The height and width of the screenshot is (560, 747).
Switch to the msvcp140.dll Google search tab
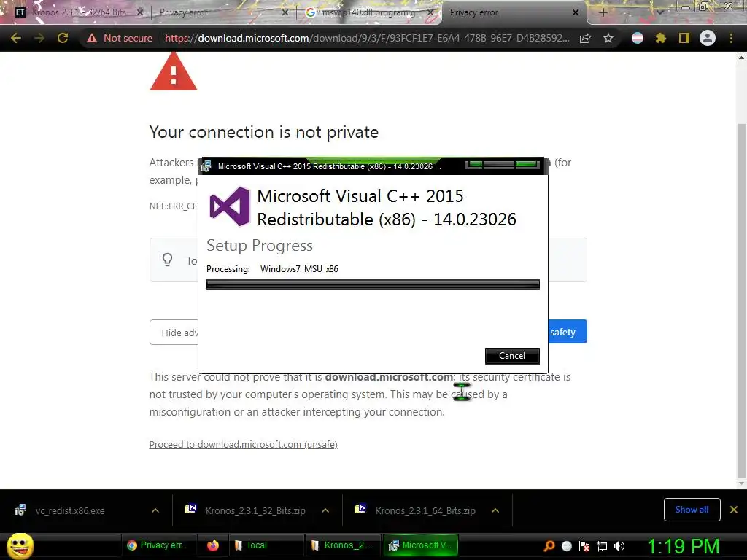click(369, 12)
